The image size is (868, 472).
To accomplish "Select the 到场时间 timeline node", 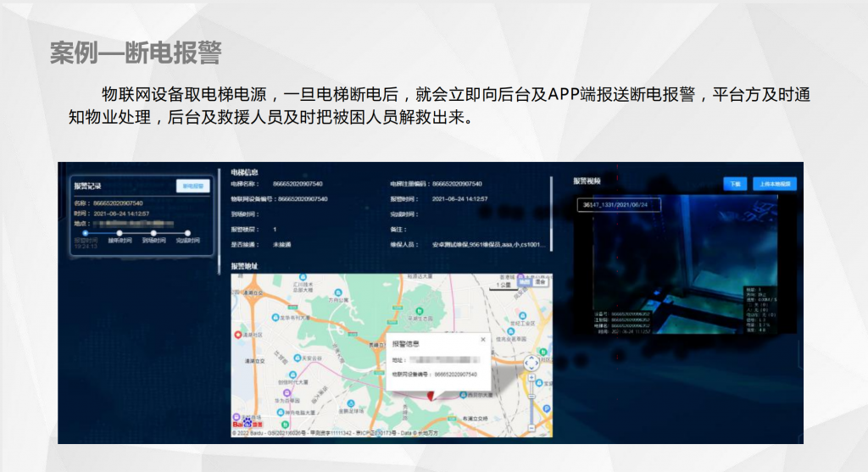I will click(153, 234).
